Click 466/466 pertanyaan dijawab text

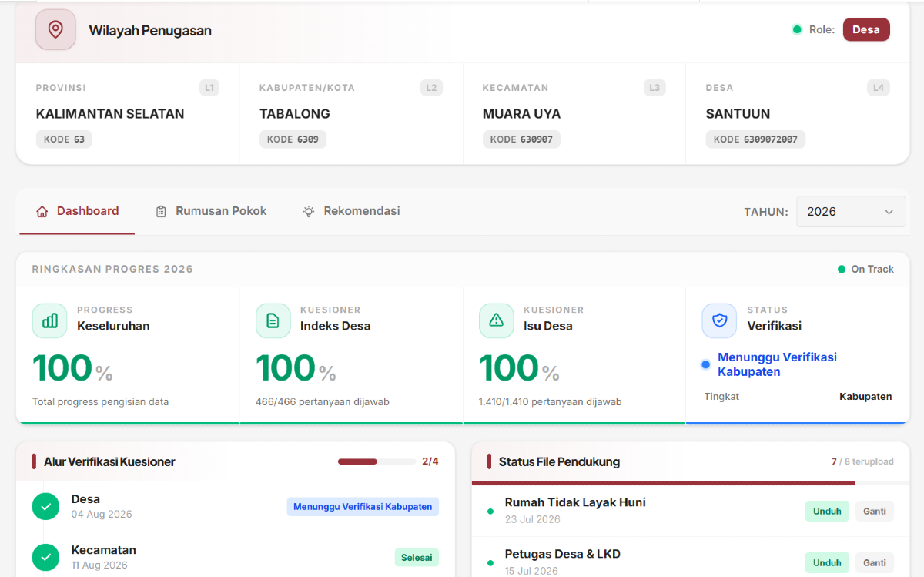click(323, 401)
